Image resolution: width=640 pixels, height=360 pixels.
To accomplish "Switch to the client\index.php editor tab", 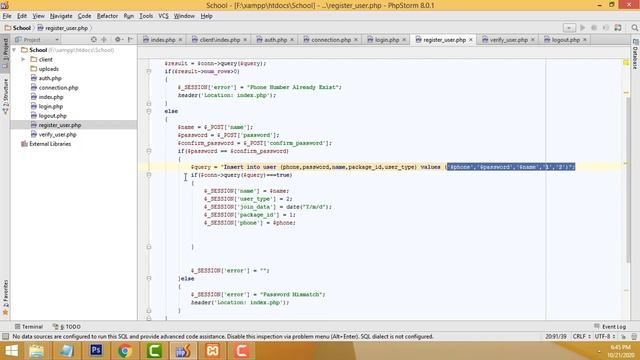I will pos(219,40).
